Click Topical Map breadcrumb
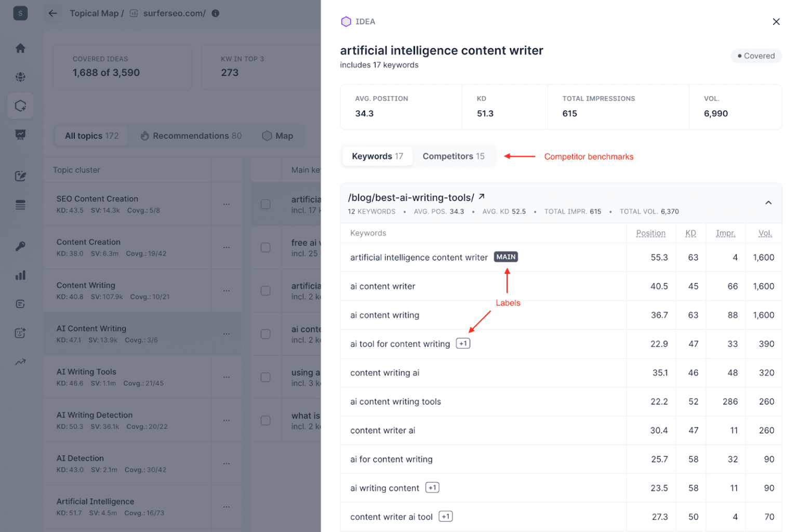Screen dimensions: 798x532 pos(94,13)
